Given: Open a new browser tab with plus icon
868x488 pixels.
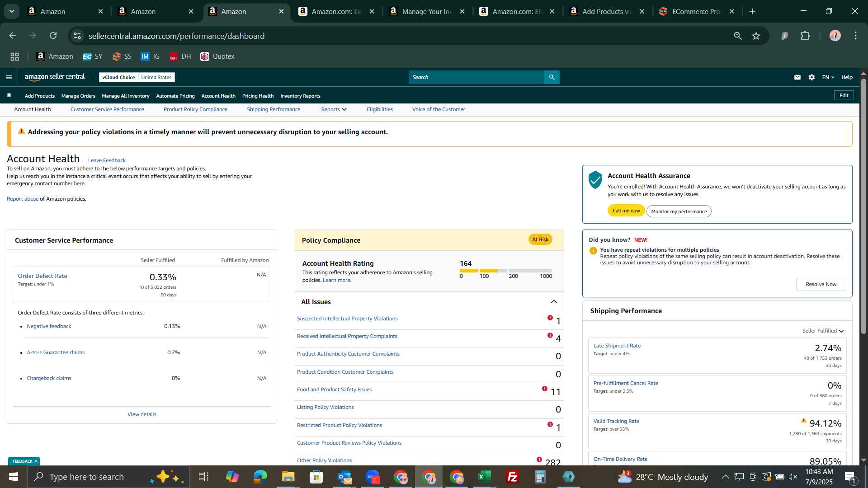Looking at the screenshot, I should click(752, 11).
